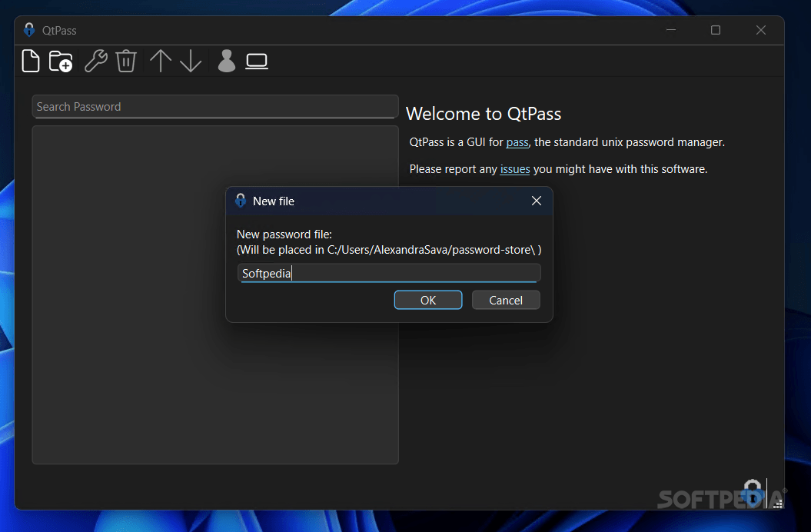Click the Push up-arrow toolbar icon

(x=161, y=61)
